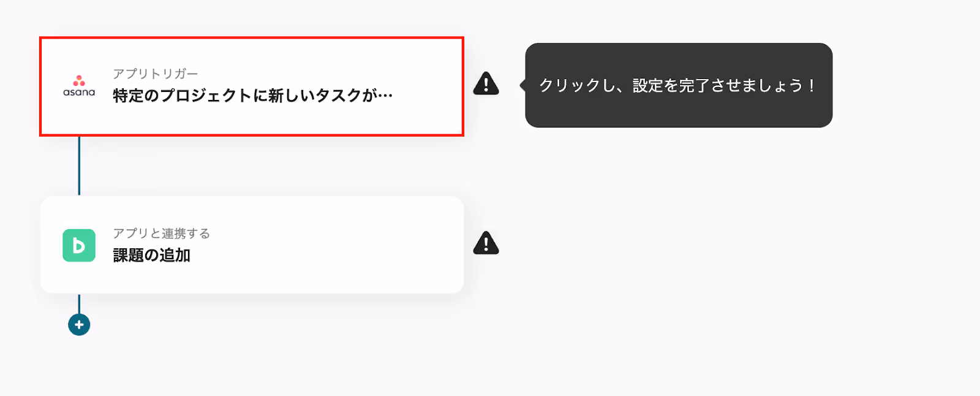980x396 pixels.
Task: Open the 課題の追加 action card
Action: coord(252,245)
